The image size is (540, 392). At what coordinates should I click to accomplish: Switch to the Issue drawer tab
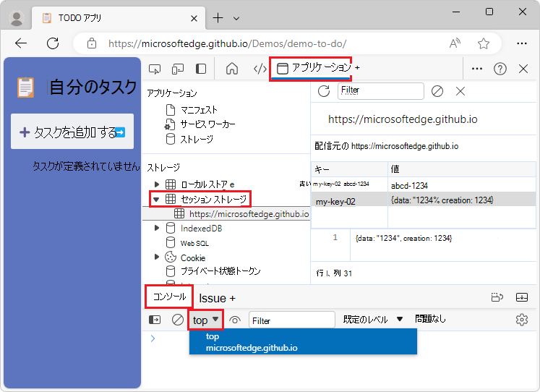213,298
